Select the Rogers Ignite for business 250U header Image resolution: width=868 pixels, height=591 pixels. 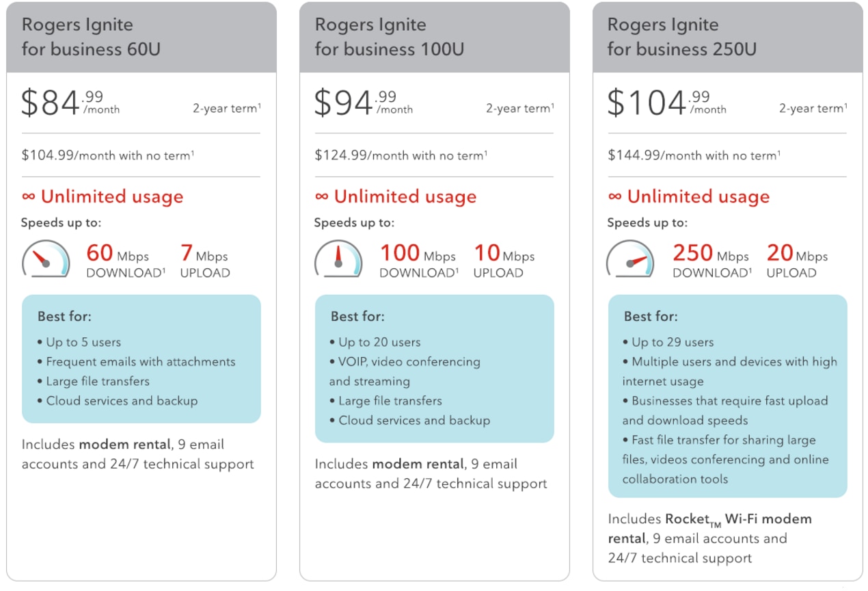pos(681,37)
